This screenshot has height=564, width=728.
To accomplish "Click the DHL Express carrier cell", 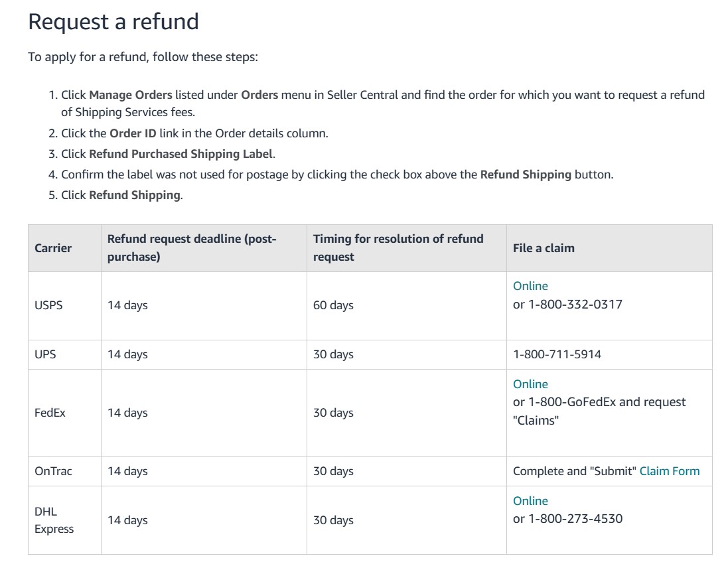I will pyautogui.click(x=64, y=520).
